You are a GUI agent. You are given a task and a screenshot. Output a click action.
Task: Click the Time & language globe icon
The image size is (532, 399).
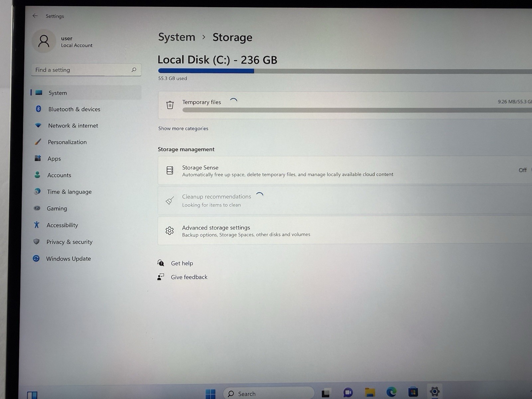point(37,191)
